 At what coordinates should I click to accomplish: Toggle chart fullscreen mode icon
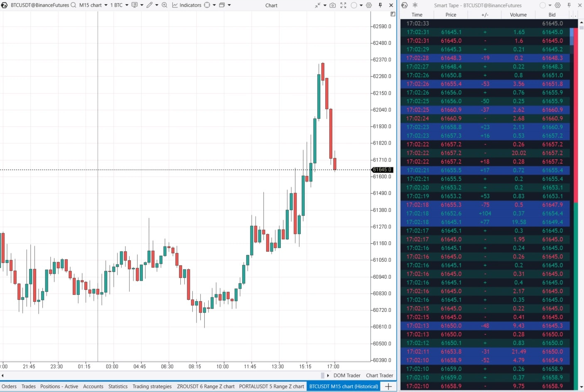click(x=343, y=5)
